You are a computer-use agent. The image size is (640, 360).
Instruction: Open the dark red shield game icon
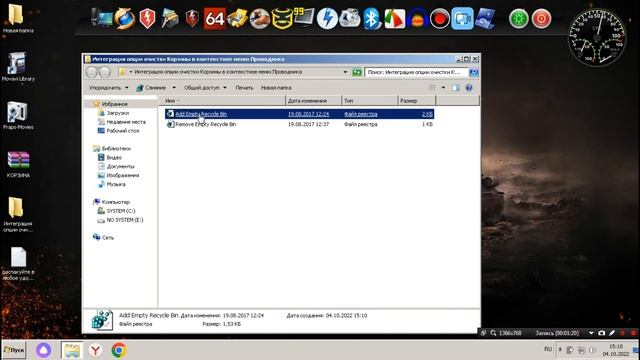192,19
